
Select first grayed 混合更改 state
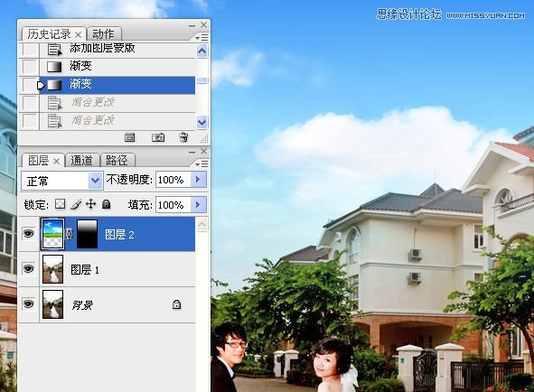point(117,103)
